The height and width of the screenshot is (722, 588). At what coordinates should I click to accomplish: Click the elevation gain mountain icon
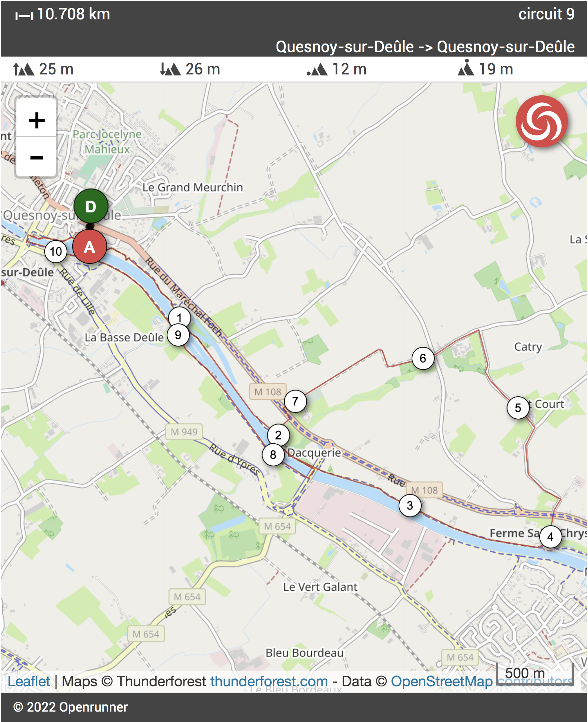[24, 69]
